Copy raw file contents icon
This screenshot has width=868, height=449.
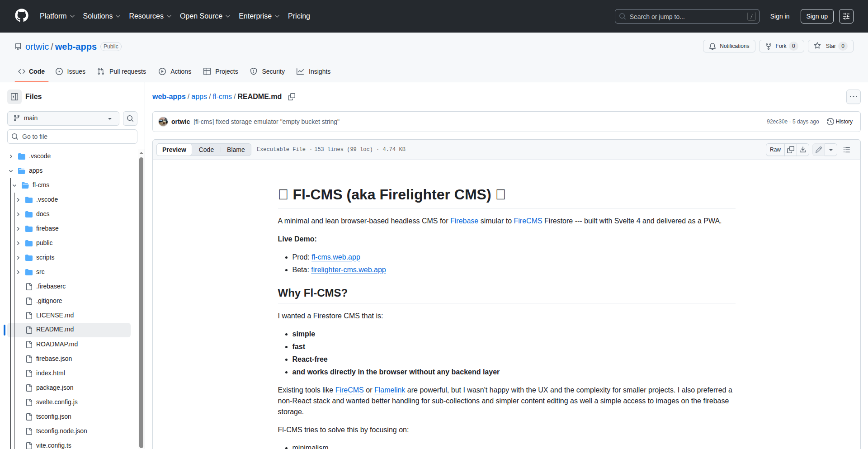tap(790, 149)
